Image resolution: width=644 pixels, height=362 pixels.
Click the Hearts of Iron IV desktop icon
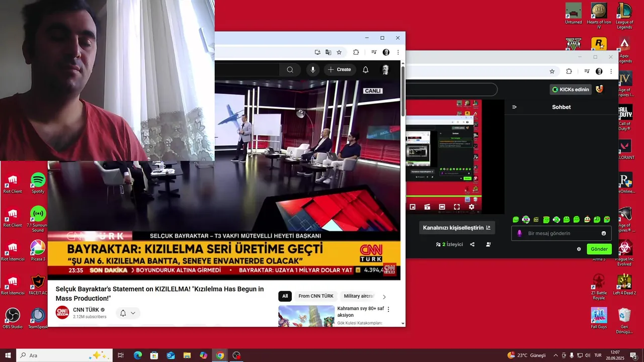point(599,16)
